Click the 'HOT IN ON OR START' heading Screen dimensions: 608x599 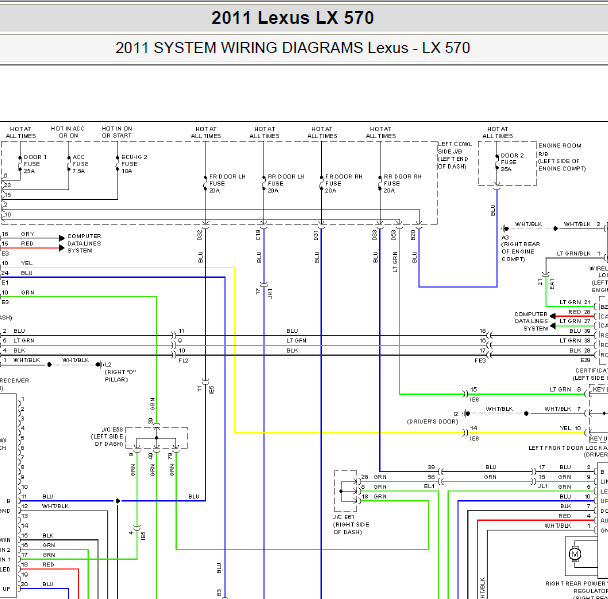[x=117, y=132]
